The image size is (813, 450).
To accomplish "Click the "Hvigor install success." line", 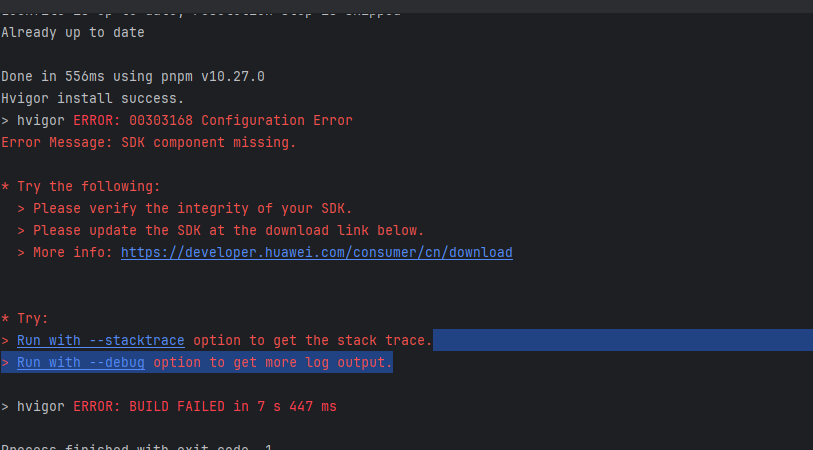I will (x=92, y=98).
